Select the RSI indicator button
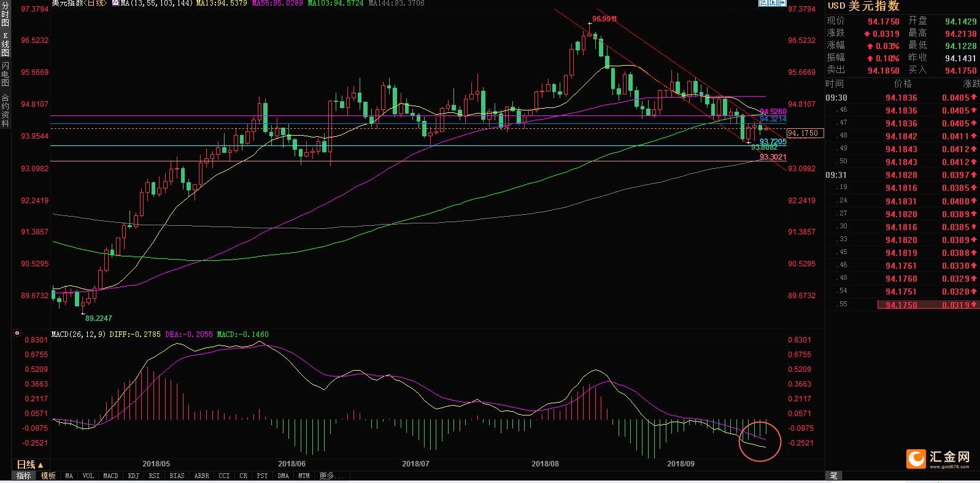980x483 pixels. coord(154,476)
